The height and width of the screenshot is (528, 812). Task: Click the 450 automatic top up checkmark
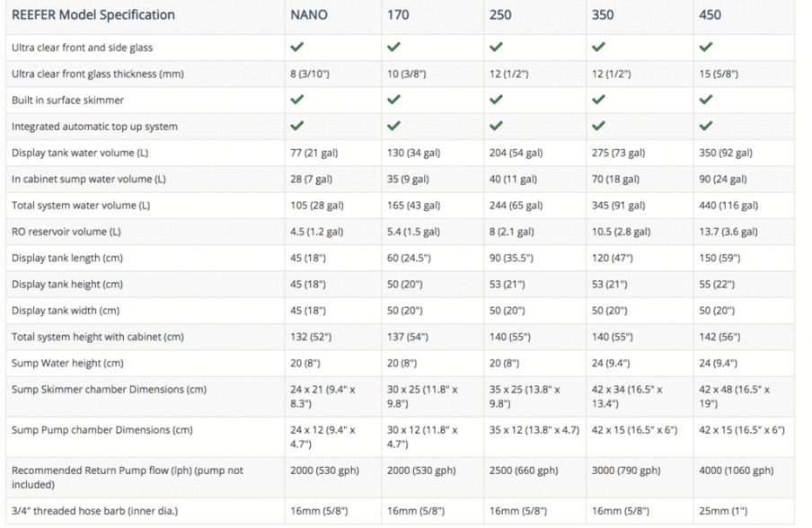tap(706, 126)
